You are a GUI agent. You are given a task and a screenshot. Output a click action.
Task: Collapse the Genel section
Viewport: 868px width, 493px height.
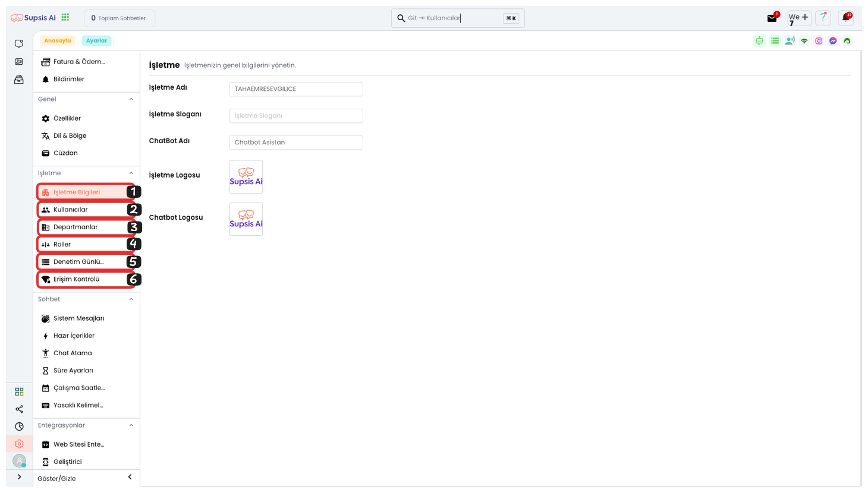131,99
